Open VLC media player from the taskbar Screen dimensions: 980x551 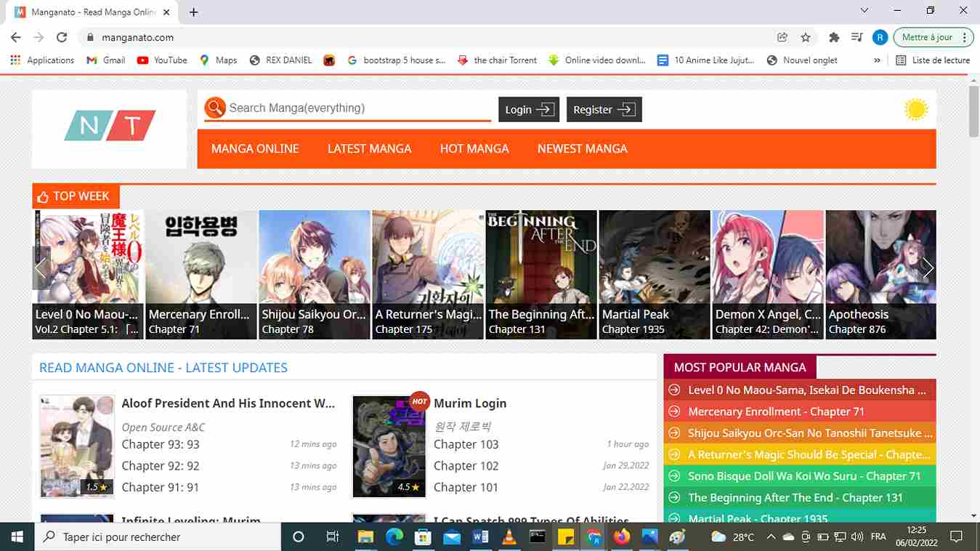pyautogui.click(x=509, y=537)
